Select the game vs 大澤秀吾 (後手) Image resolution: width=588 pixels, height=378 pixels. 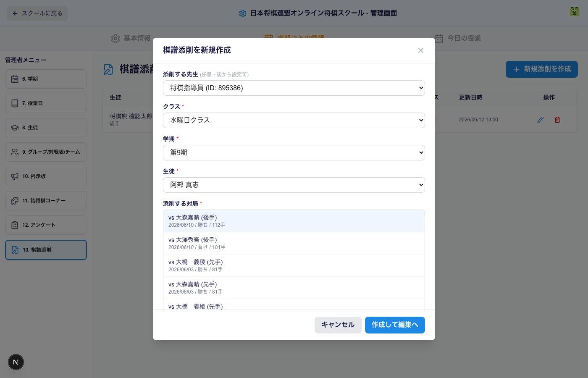pyautogui.click(x=294, y=243)
